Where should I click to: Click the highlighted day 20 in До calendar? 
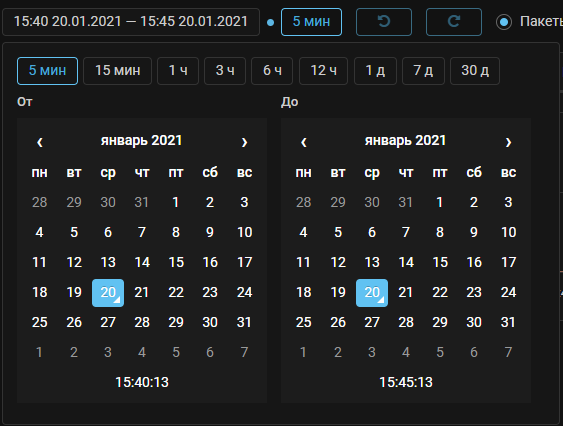[372, 293]
